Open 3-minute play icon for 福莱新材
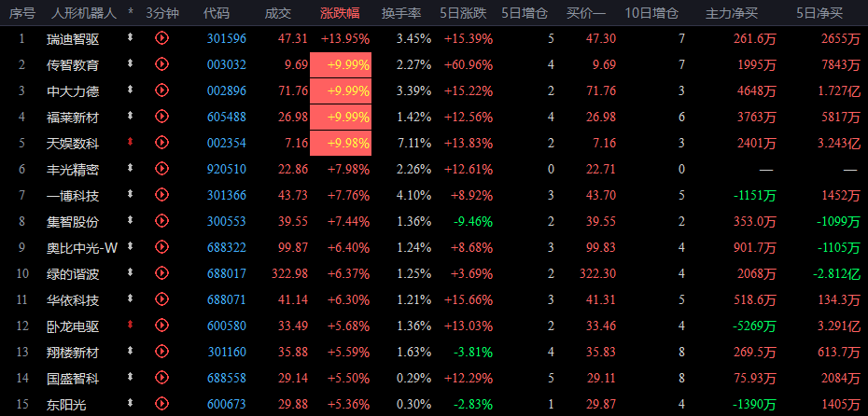The width and height of the screenshot is (868, 416). click(x=161, y=117)
